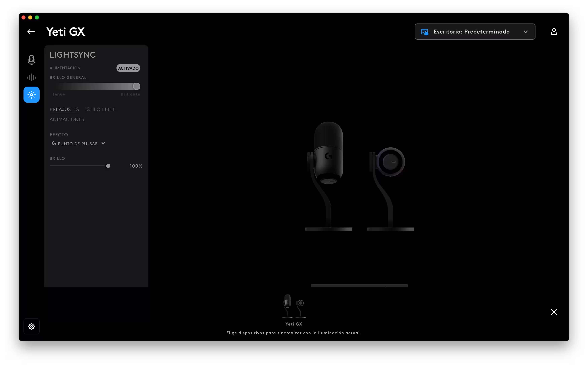Viewport: 588px width, 366px height.
Task: Click the profile lock icon in dropdown
Action: pyautogui.click(x=425, y=32)
